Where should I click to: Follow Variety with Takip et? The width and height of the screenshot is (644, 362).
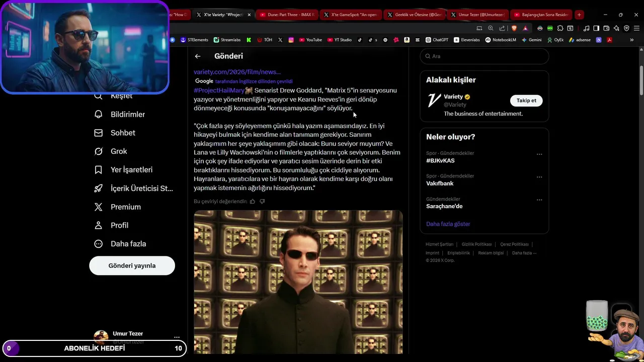coord(526,101)
